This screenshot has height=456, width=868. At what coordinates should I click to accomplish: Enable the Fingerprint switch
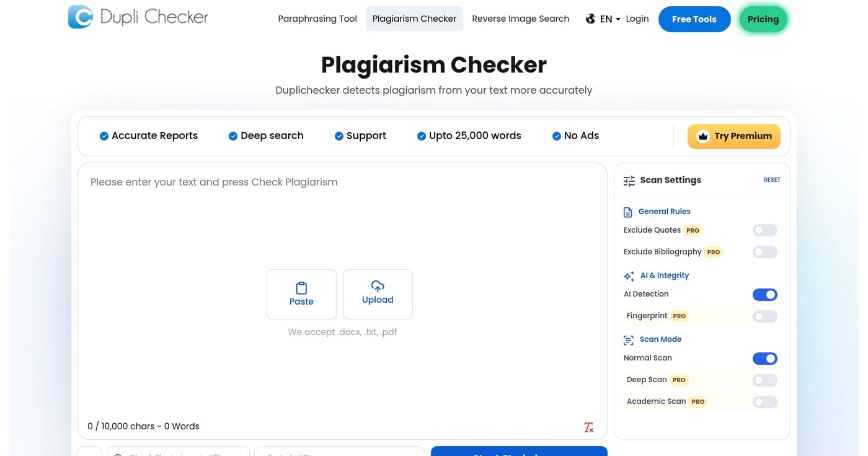(764, 316)
